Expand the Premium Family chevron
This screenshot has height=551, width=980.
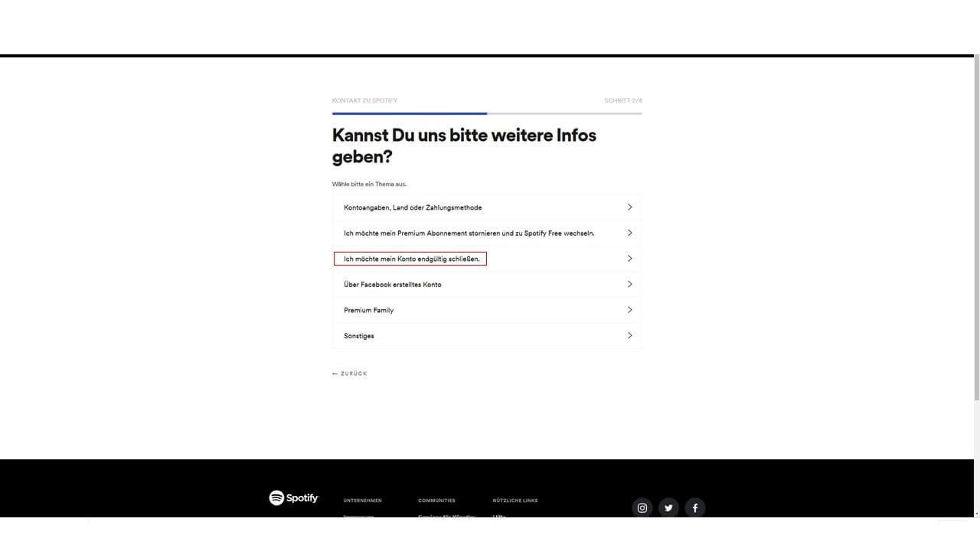tap(629, 310)
